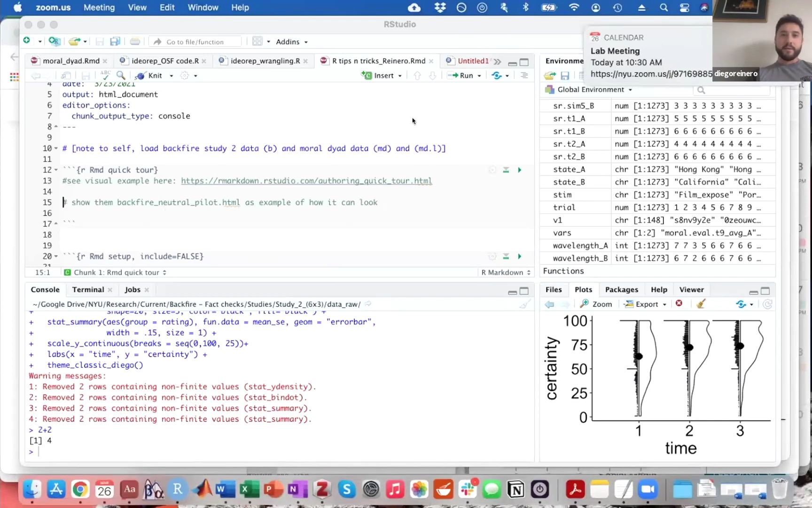Click the save all icon in main toolbar
The image size is (812, 508).
pos(115,41)
